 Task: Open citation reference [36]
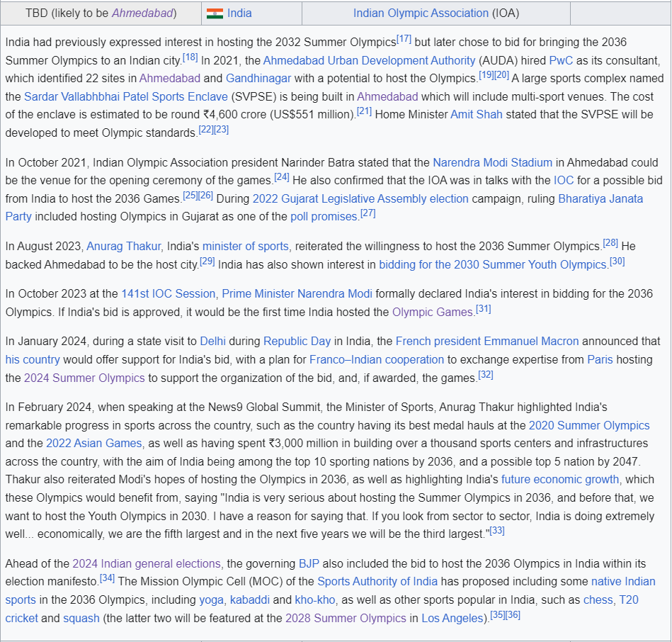click(x=513, y=614)
